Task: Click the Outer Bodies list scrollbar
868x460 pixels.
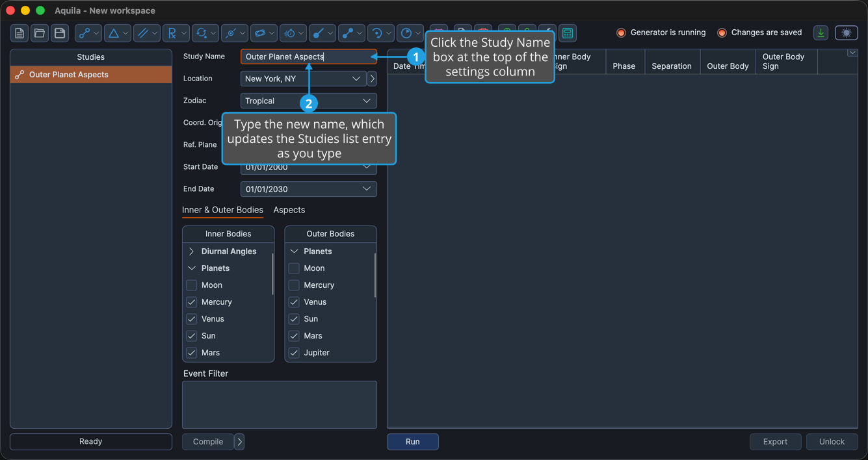Action: [375, 275]
